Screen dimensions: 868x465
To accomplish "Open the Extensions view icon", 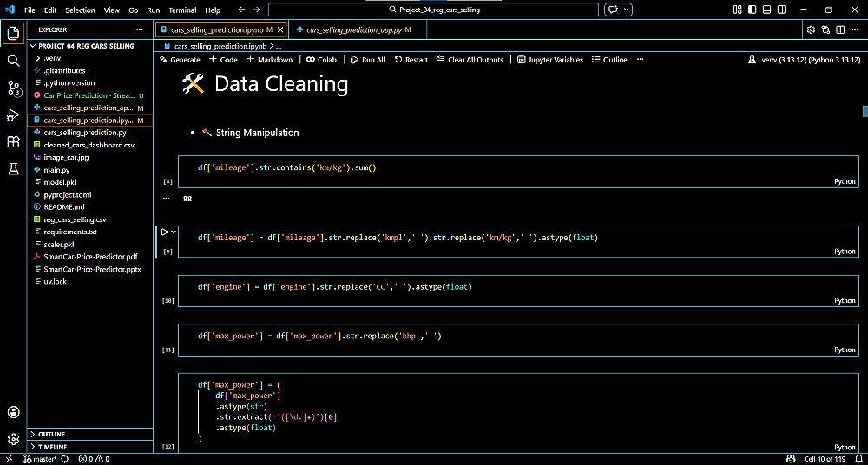I will pyautogui.click(x=13, y=142).
